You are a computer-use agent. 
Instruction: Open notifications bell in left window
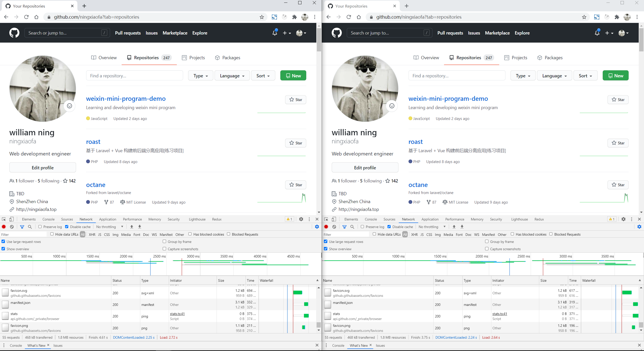275,33
